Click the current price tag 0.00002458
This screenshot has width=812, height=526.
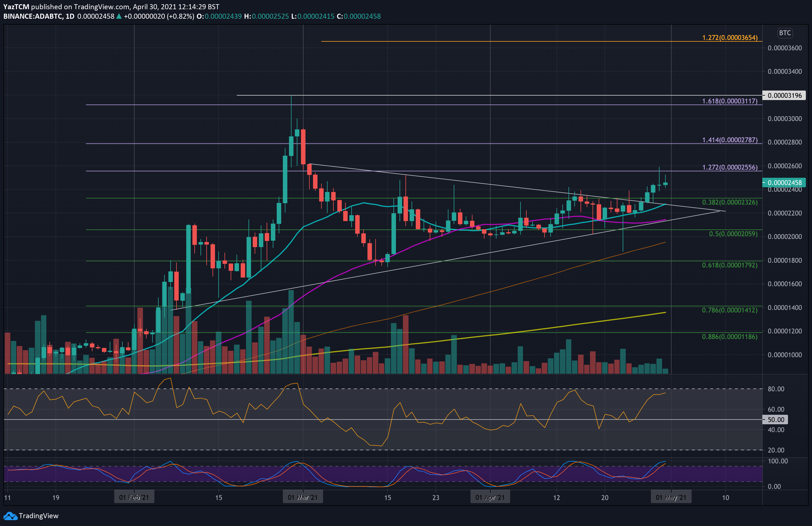784,183
